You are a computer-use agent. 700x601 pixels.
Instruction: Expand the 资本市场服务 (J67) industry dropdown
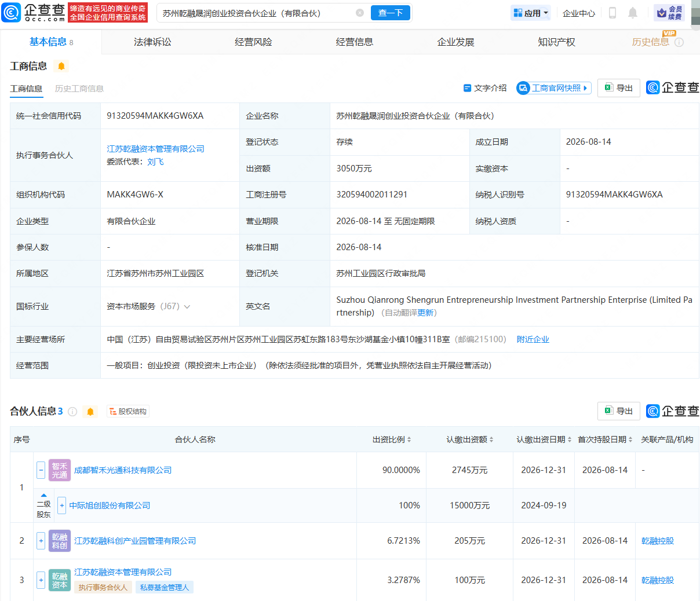tap(187, 307)
